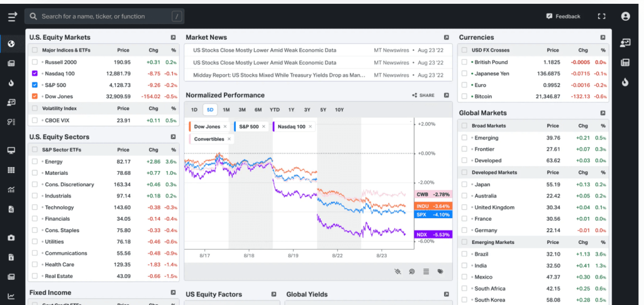Screen dimensions: 644x305
Task: Check the Major Indices & ETFs header checkbox
Action: [x=35, y=50]
